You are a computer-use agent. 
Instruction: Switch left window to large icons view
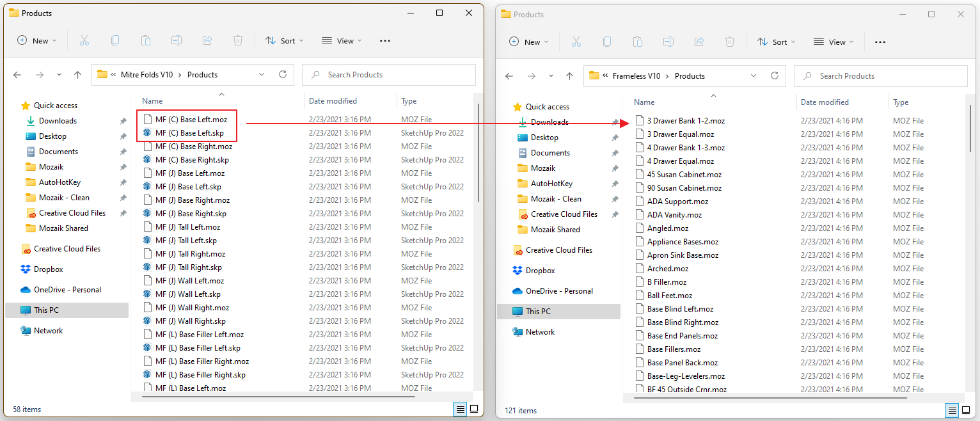(x=474, y=408)
